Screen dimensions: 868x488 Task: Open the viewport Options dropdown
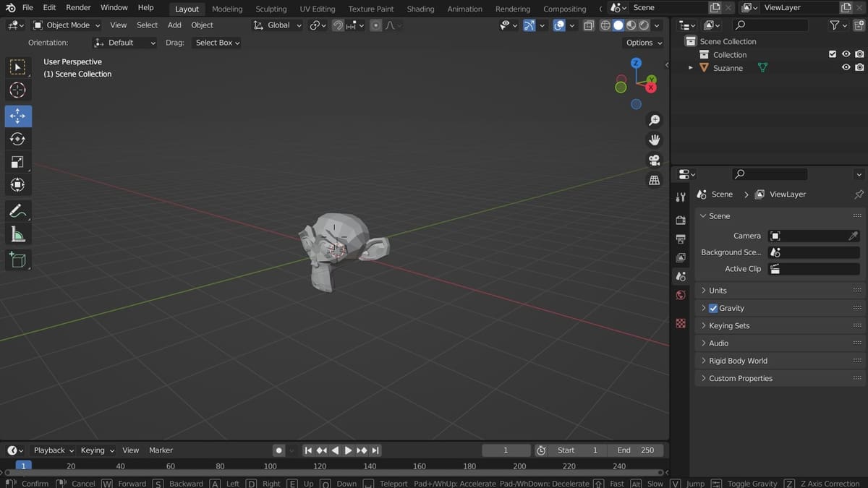click(x=643, y=43)
